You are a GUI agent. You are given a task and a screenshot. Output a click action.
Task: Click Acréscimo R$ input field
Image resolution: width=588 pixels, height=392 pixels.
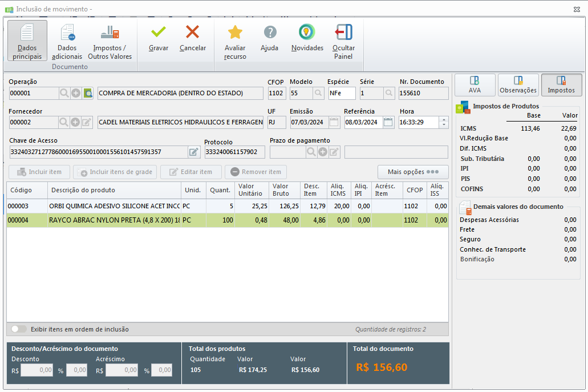[x=122, y=370]
